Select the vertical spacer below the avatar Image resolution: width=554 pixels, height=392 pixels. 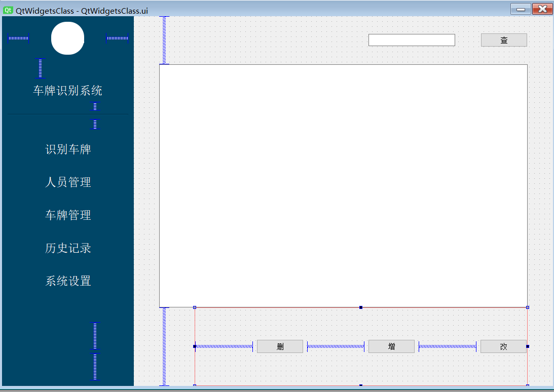pos(40,68)
